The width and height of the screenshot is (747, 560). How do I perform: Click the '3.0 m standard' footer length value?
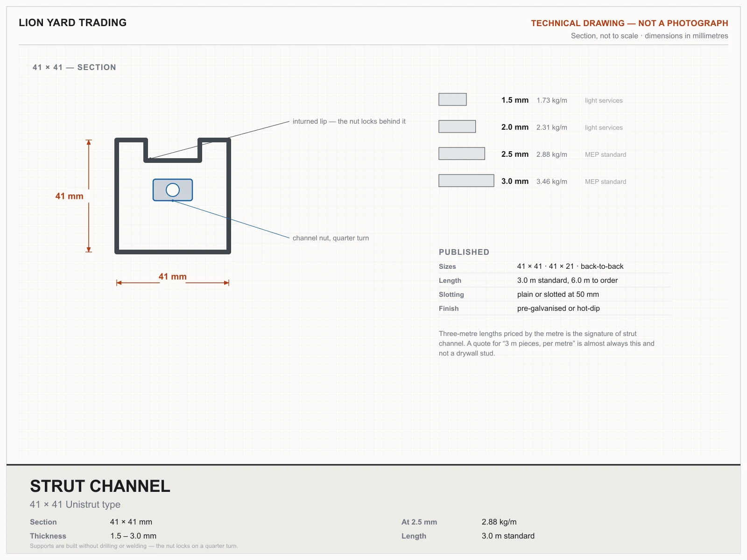click(x=508, y=536)
